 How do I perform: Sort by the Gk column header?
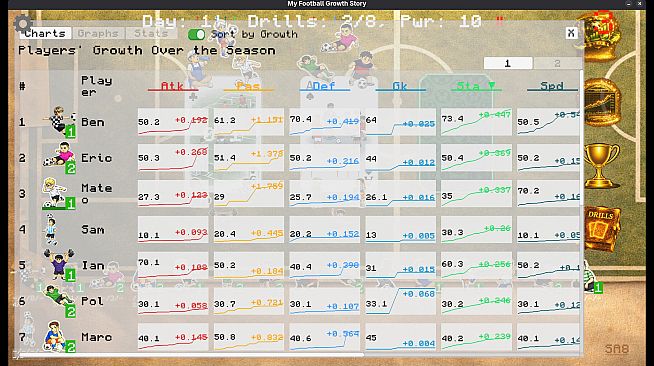(400, 86)
